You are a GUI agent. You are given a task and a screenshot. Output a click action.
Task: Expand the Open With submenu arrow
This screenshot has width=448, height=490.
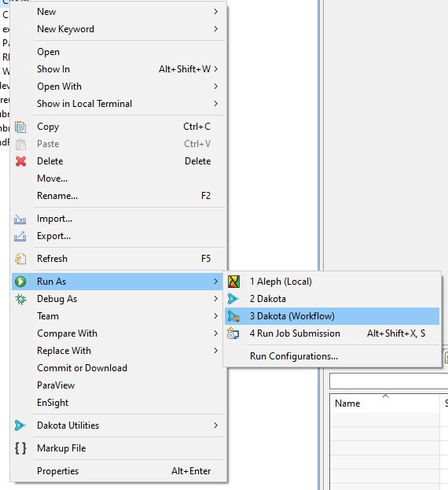pos(215,87)
